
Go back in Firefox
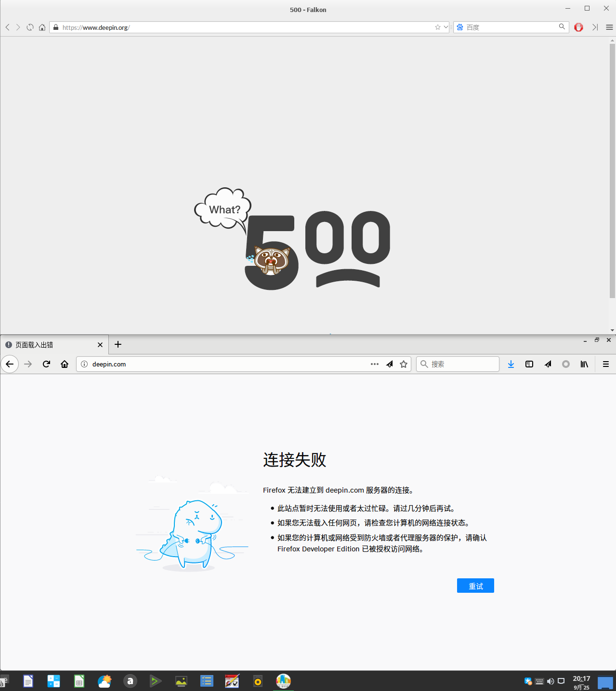tap(10, 364)
